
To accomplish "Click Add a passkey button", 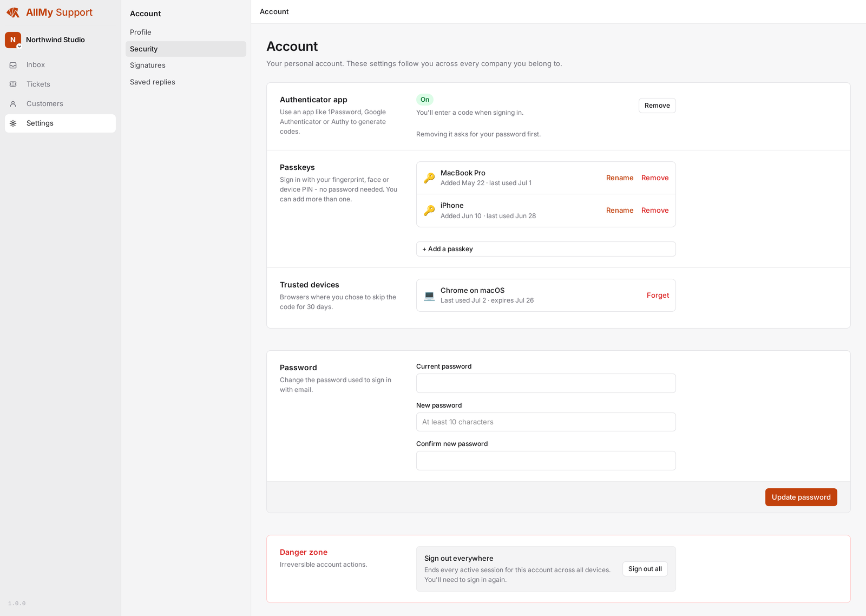I will click(x=546, y=249).
